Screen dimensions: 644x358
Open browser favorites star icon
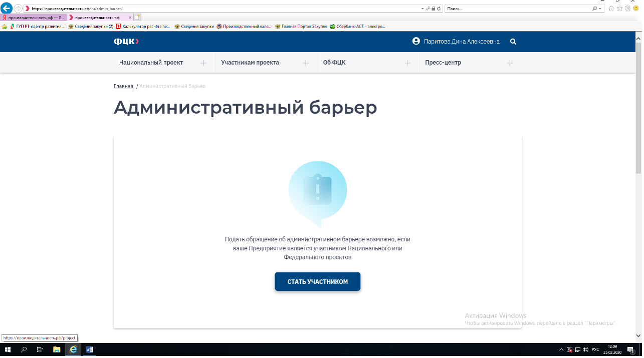click(x=619, y=9)
